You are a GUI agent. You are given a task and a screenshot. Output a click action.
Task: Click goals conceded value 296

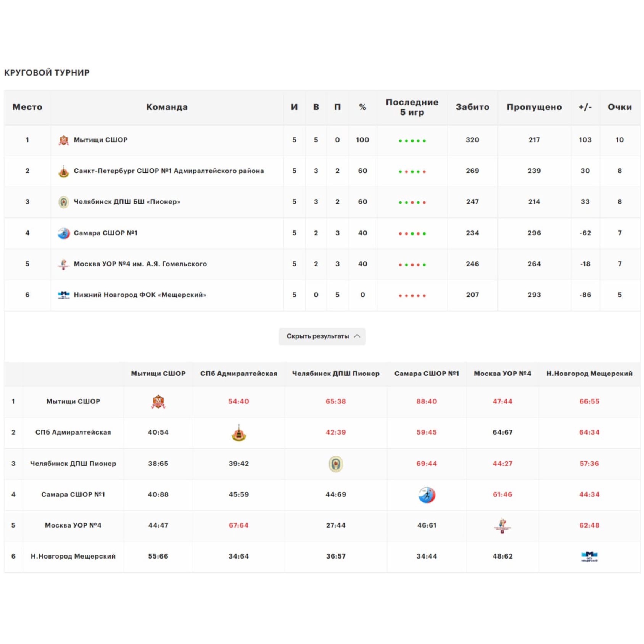(x=534, y=233)
